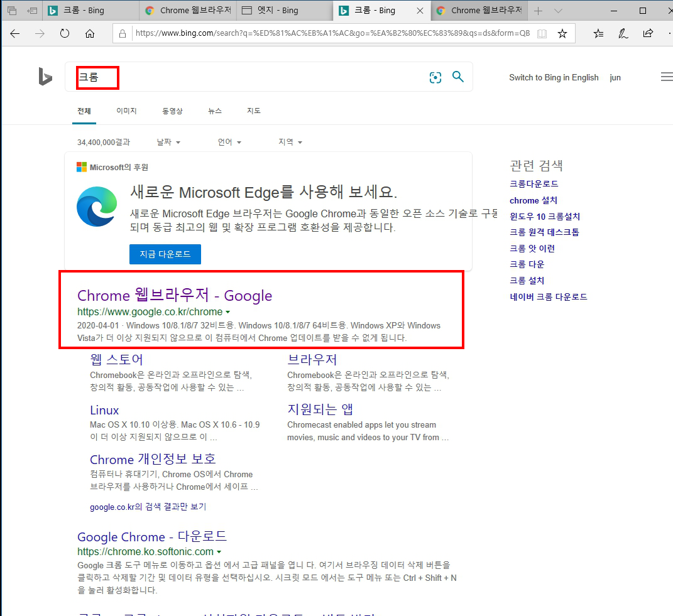Select the 전체 search tab
Viewport: 673px width, 616px height.
pyautogui.click(x=84, y=111)
